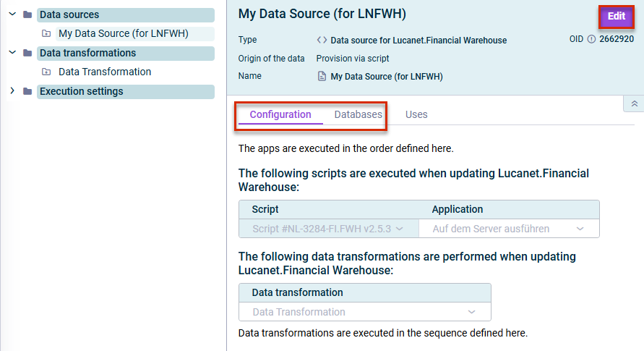Viewport: 644px width, 351px height.
Task: Click the OID info icon
Action: point(591,40)
